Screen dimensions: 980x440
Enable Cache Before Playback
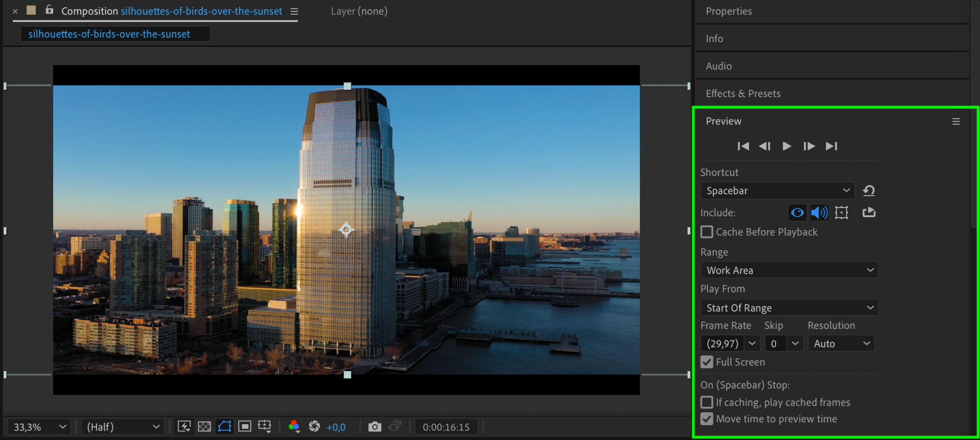point(707,232)
